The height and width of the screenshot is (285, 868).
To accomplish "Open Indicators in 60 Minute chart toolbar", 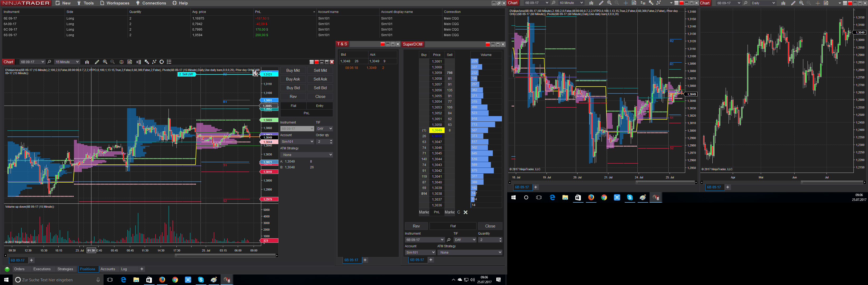I will click(x=659, y=3).
